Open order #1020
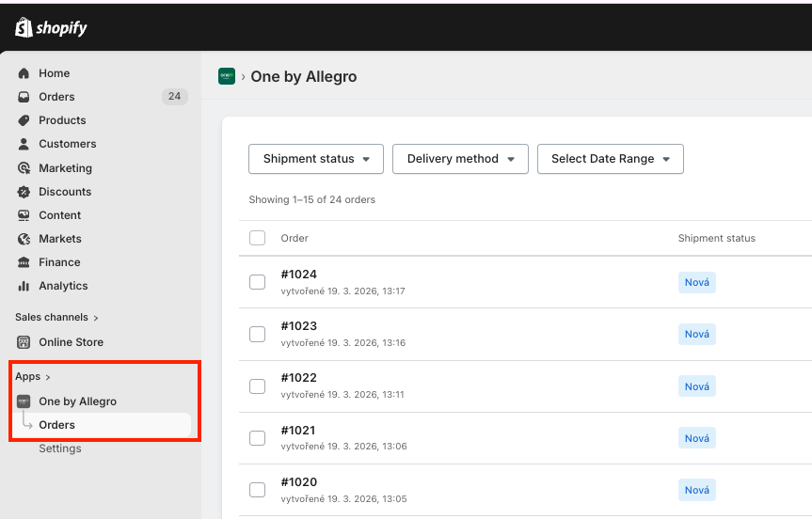Screen dimensions: 812x519 click(299, 481)
